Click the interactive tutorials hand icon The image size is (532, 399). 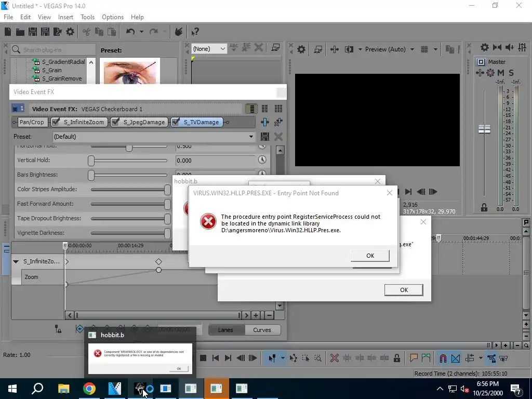point(179,32)
